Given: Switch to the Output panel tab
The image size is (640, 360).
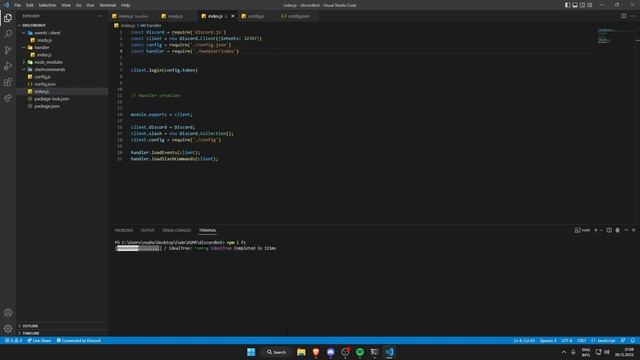Looking at the screenshot, I should (x=148, y=230).
